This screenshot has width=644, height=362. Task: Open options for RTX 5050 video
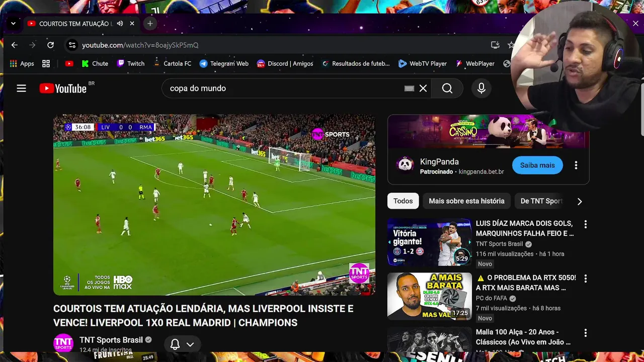tap(585, 279)
